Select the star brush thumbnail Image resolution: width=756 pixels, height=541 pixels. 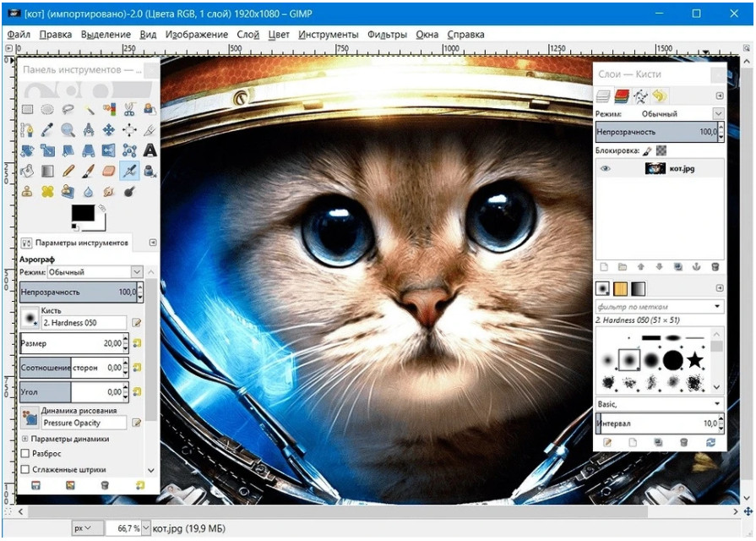(695, 360)
